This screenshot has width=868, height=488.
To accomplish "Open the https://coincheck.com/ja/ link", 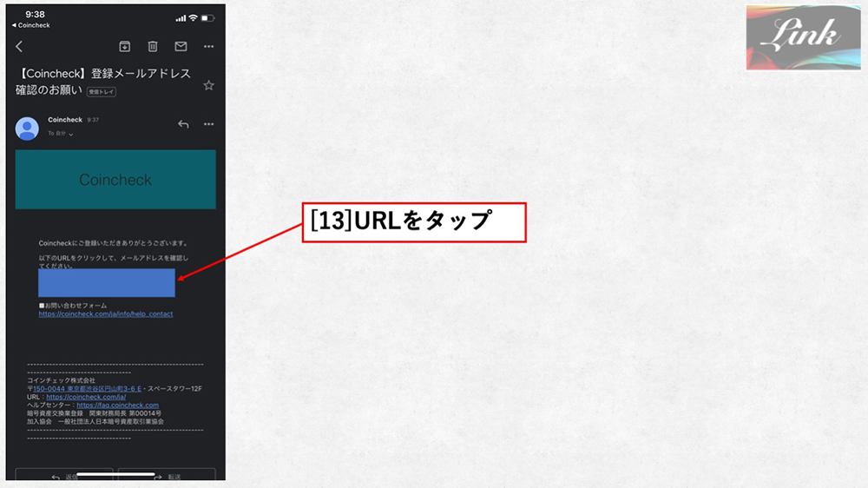I will [86, 397].
